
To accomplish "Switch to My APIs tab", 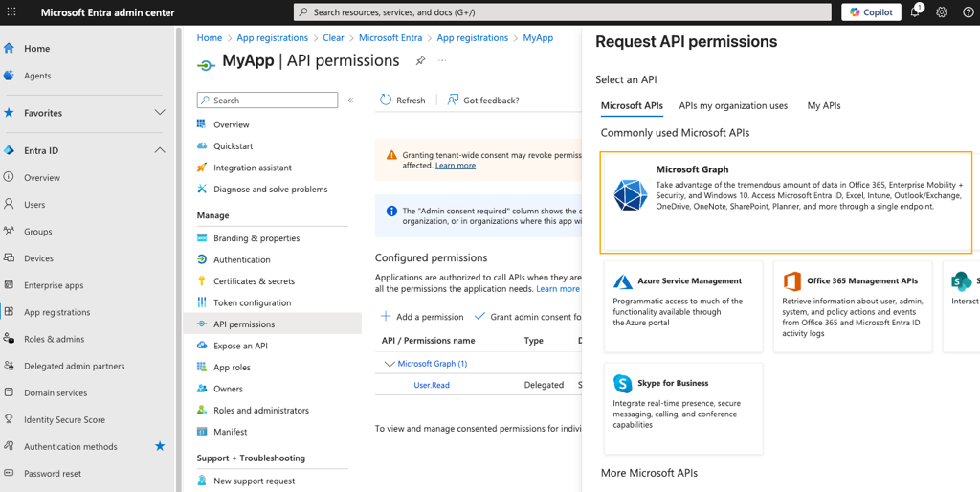I will tap(824, 105).
